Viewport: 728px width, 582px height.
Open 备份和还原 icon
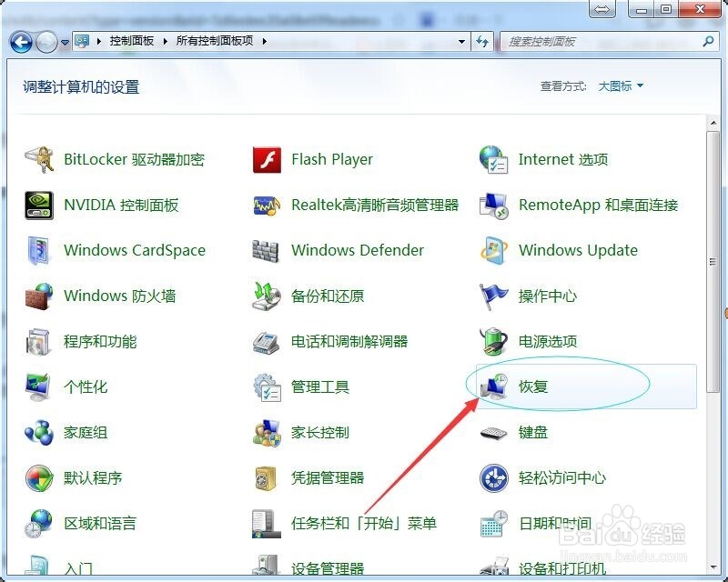tap(267, 296)
